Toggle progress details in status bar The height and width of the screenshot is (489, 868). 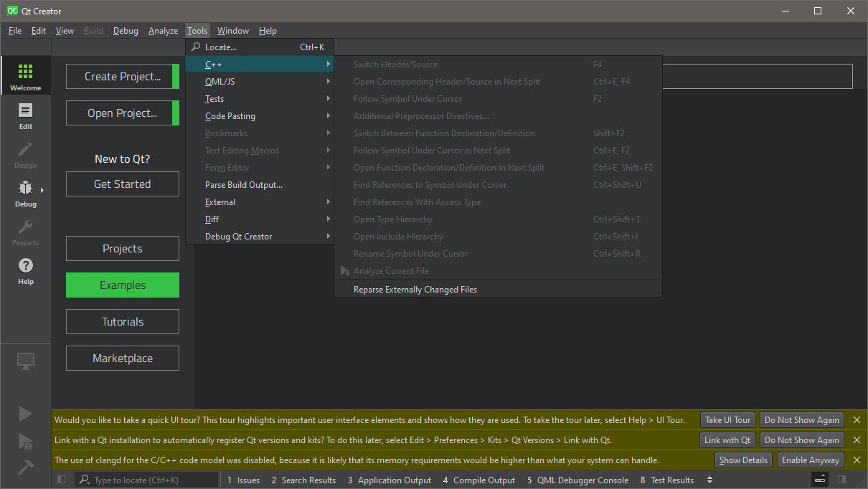821,480
